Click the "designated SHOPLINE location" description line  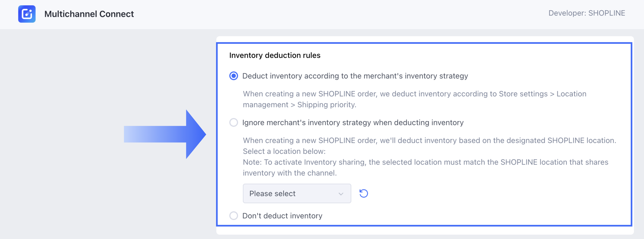pyautogui.click(x=429, y=140)
